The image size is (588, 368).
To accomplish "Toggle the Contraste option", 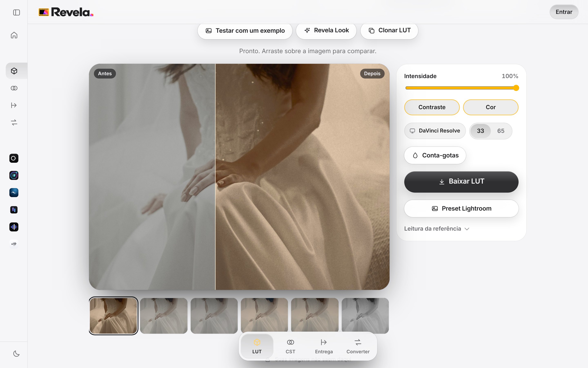I will (x=432, y=107).
